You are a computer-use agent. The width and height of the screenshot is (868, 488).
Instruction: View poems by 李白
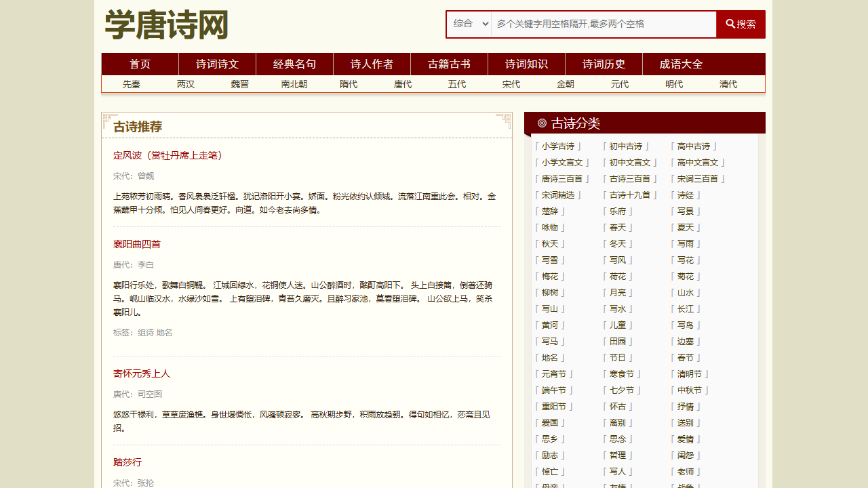(x=145, y=264)
